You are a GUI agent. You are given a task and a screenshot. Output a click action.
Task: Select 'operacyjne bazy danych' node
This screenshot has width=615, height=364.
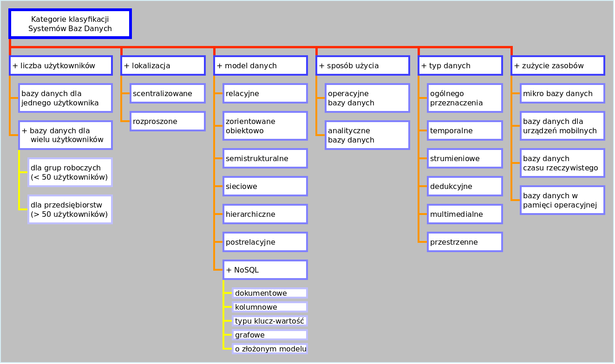coord(367,98)
